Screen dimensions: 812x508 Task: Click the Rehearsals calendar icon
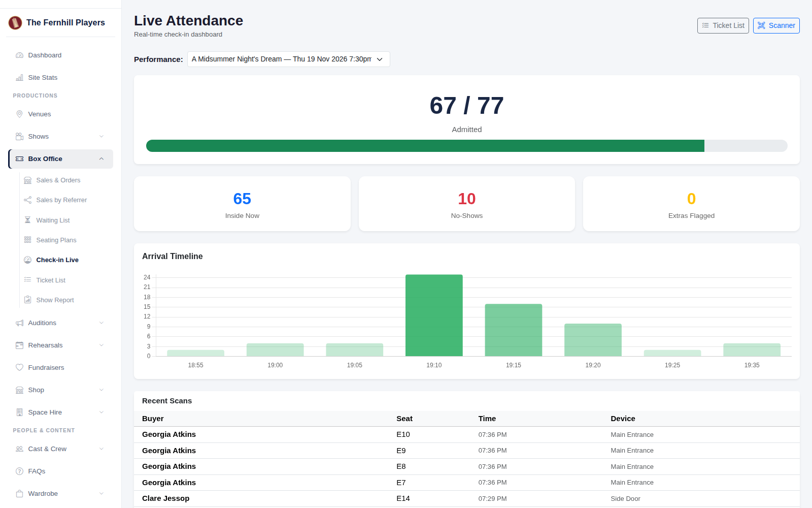click(20, 345)
